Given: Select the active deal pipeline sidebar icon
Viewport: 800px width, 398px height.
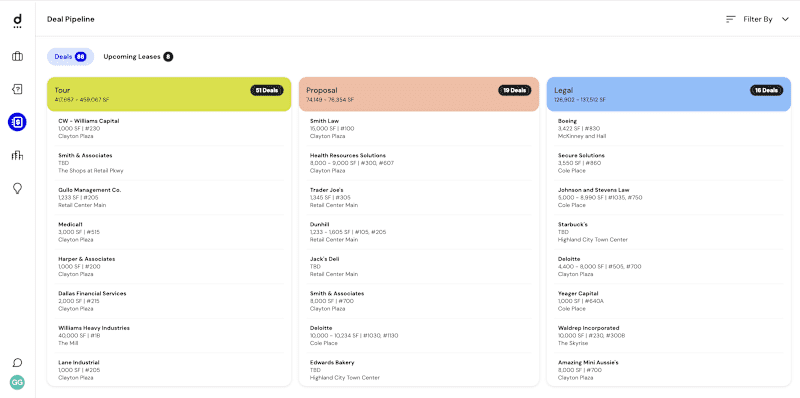Looking at the screenshot, I should click(17, 122).
